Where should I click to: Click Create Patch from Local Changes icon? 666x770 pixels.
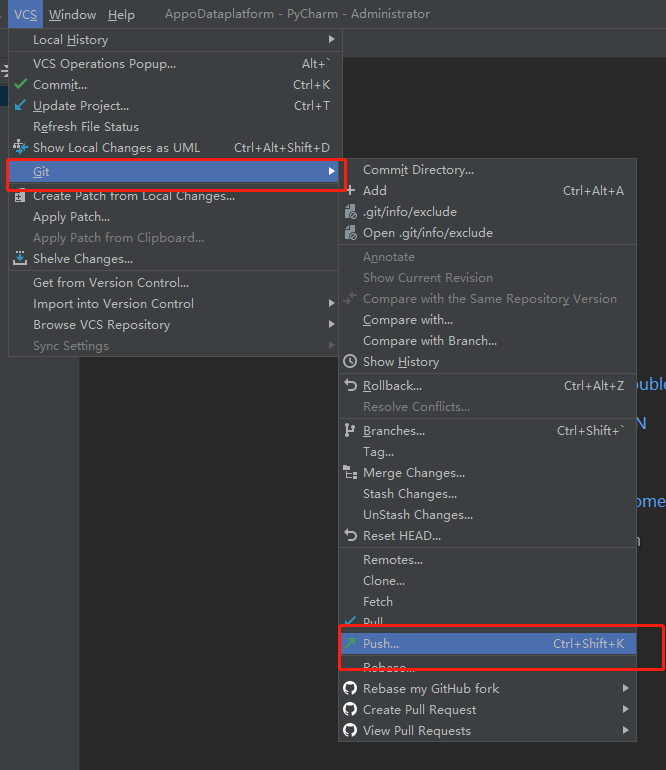point(20,196)
